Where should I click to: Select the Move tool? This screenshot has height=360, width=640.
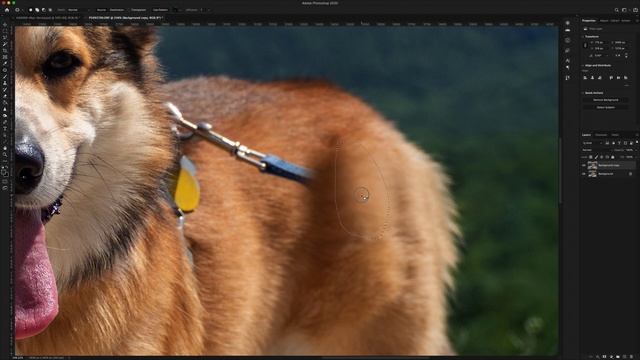5,24
